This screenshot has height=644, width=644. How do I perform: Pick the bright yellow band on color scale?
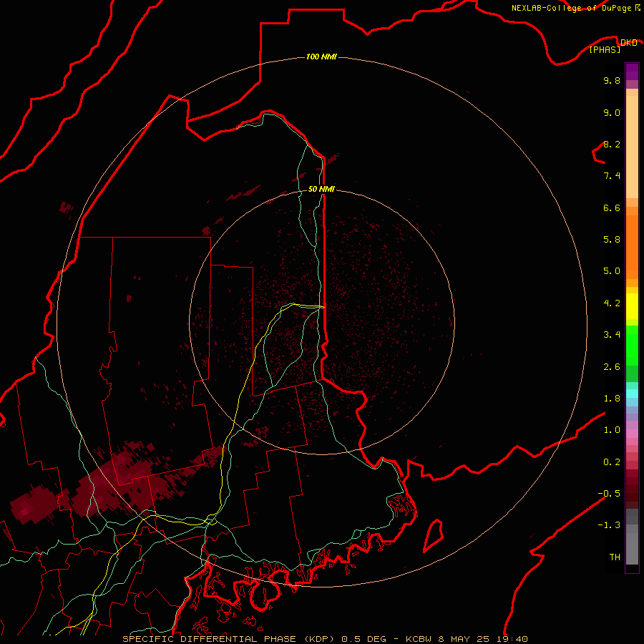[x=632, y=306]
